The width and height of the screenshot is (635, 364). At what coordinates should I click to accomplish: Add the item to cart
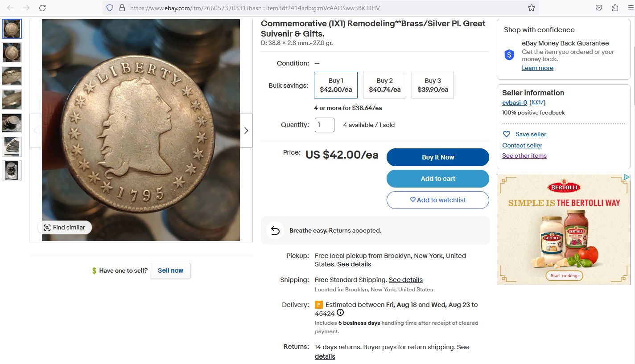pos(437,179)
